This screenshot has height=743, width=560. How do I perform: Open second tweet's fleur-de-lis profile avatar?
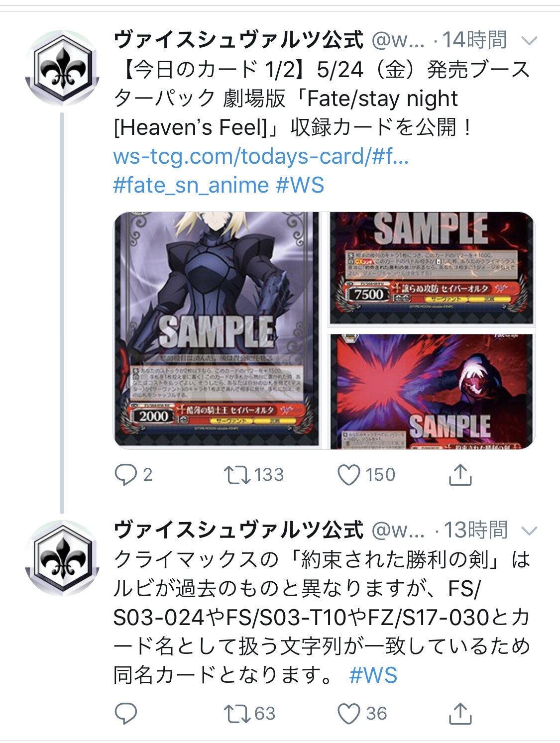click(63, 558)
